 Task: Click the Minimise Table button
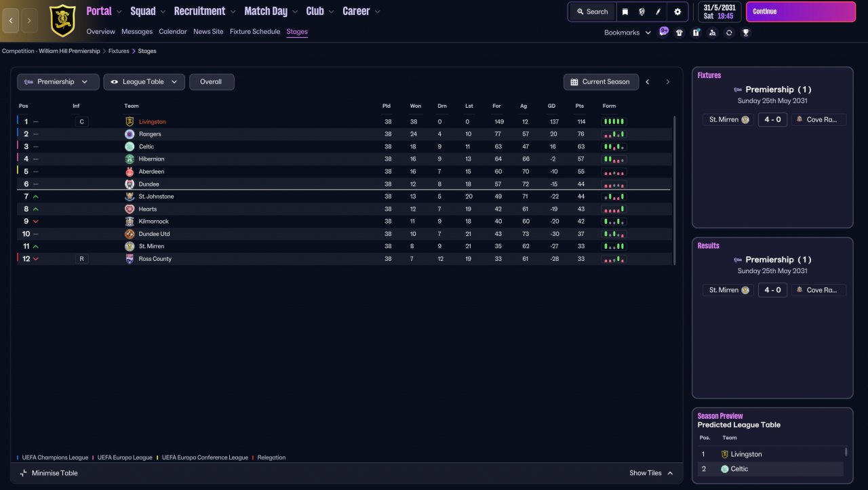coord(49,473)
